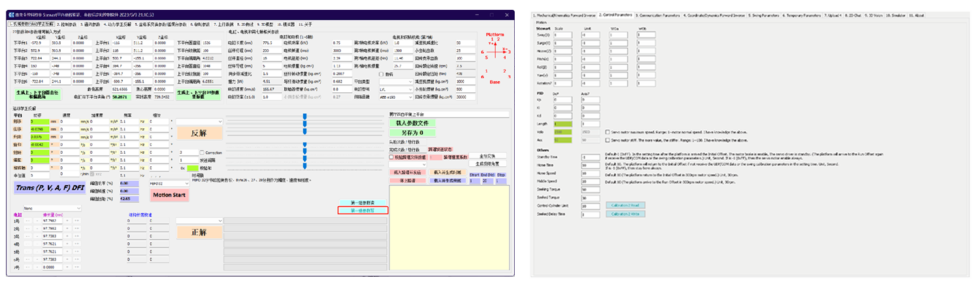Click the green Velo input field
Viewport: 980px width, 286px height.
coord(563,132)
